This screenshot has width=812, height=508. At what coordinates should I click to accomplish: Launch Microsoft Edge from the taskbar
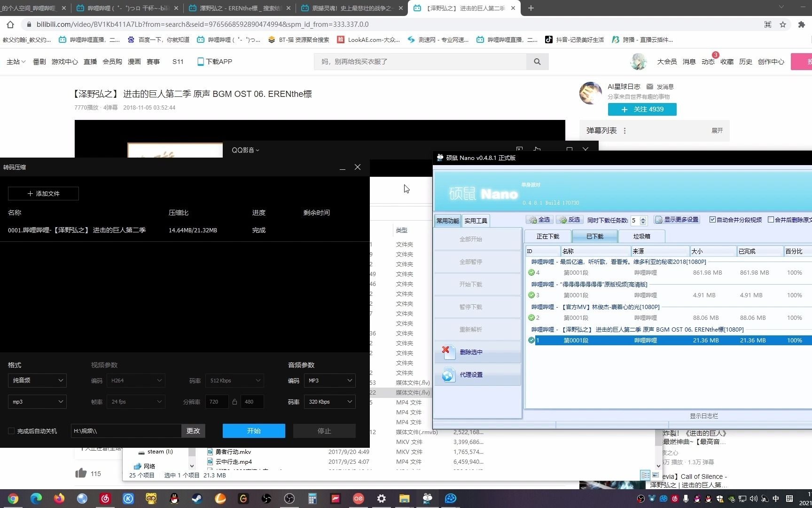tap(36, 499)
